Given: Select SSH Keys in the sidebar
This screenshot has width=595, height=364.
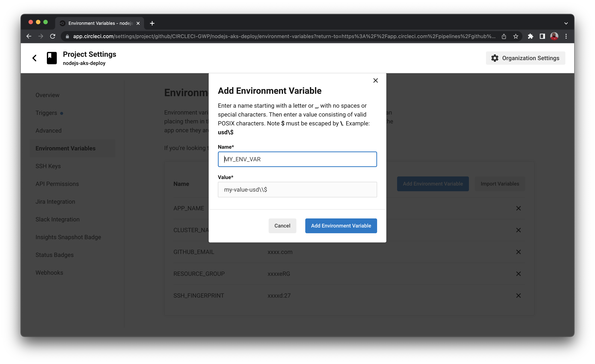Looking at the screenshot, I should tap(48, 166).
